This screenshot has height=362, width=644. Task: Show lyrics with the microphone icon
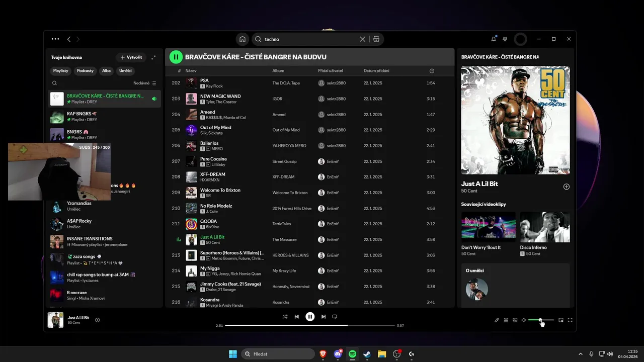pos(497,320)
